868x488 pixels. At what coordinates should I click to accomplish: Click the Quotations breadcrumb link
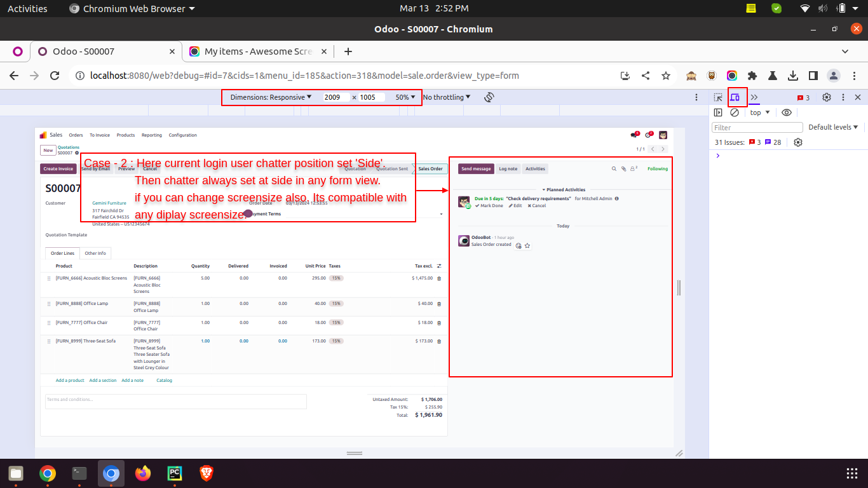(69, 147)
